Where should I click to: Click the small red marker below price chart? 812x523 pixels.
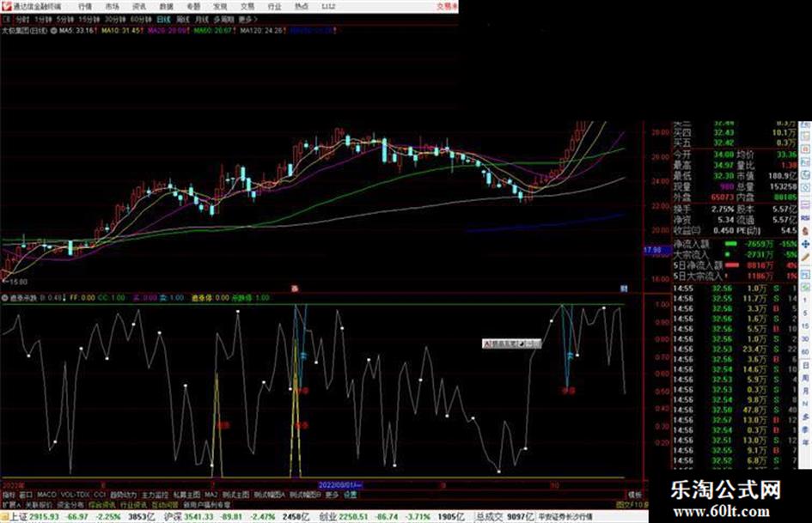tap(295, 289)
